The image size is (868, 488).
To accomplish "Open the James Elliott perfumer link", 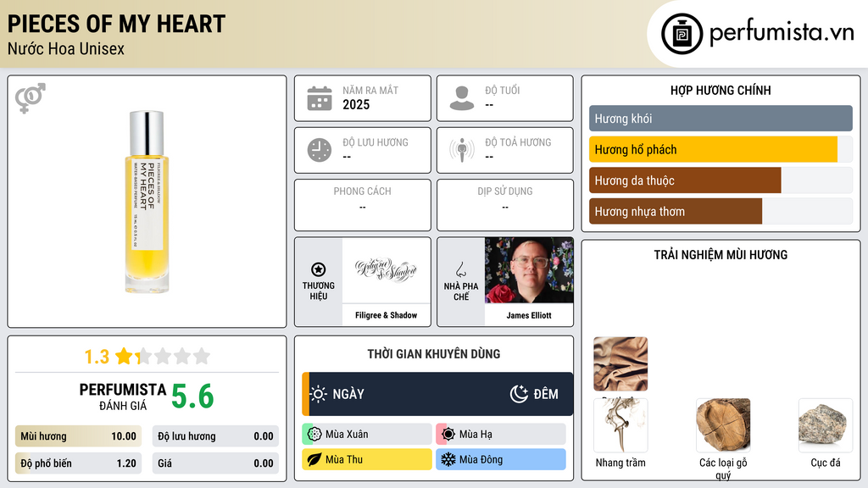I will 529,315.
